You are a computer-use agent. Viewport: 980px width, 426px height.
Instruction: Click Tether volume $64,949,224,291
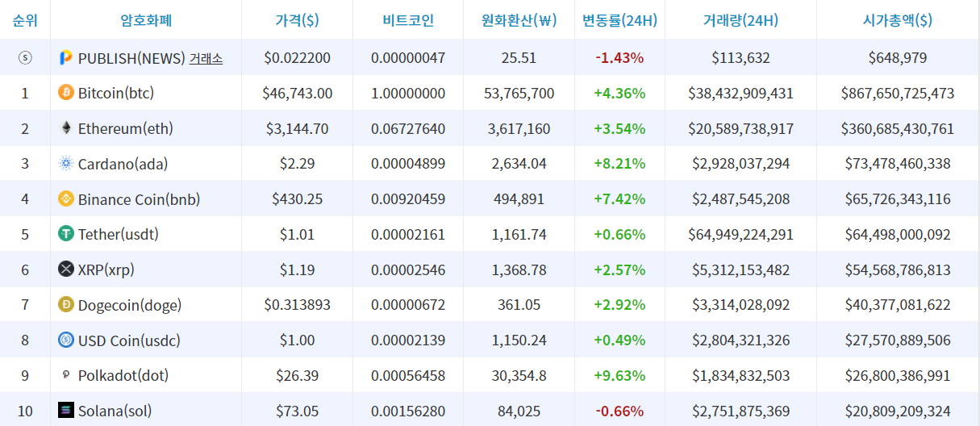(x=740, y=234)
